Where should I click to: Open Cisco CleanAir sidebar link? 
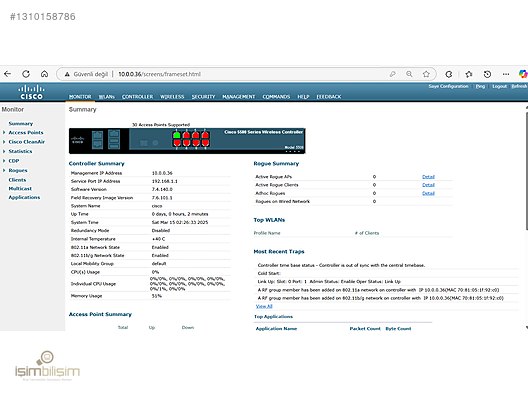coord(27,142)
